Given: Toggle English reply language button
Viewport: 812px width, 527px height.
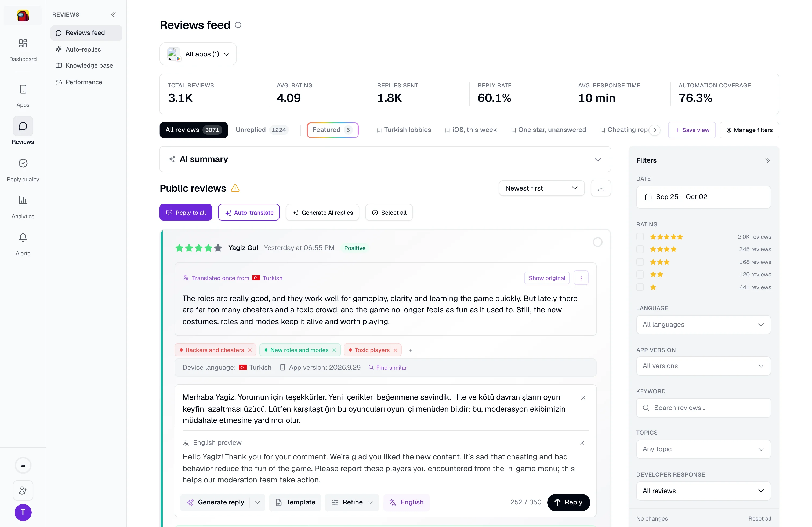Looking at the screenshot, I should tap(406, 503).
